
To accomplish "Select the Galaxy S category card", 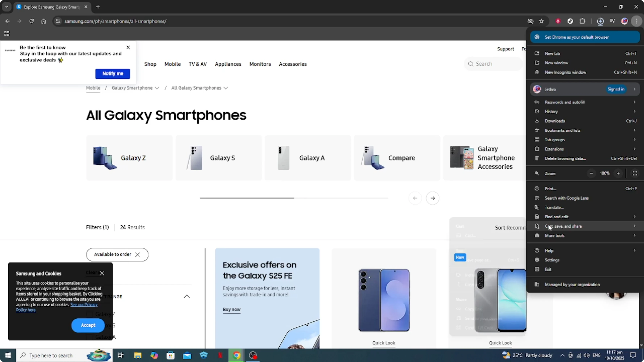I will [x=218, y=158].
